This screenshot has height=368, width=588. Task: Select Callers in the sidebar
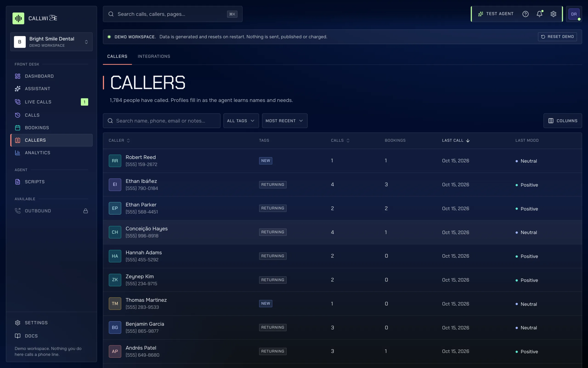[x=51, y=140]
